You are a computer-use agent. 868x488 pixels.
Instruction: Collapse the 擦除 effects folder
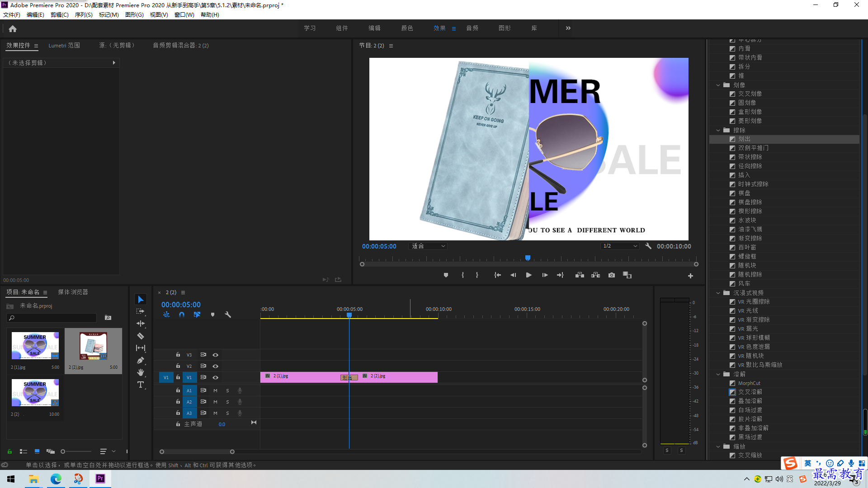[718, 130]
